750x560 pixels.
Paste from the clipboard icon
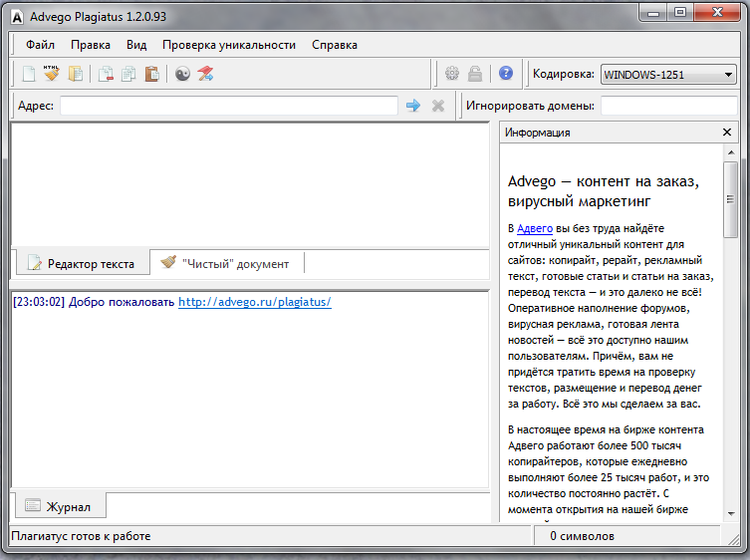(x=151, y=74)
